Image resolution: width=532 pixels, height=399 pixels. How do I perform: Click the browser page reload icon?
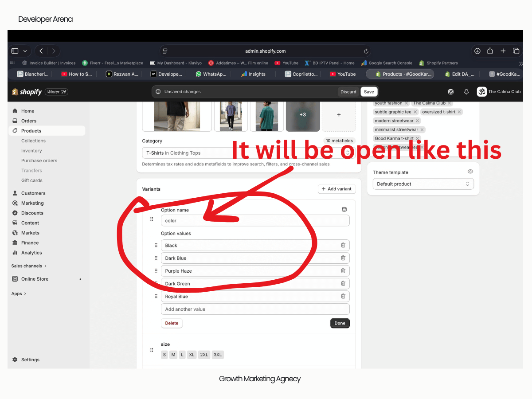click(x=366, y=51)
